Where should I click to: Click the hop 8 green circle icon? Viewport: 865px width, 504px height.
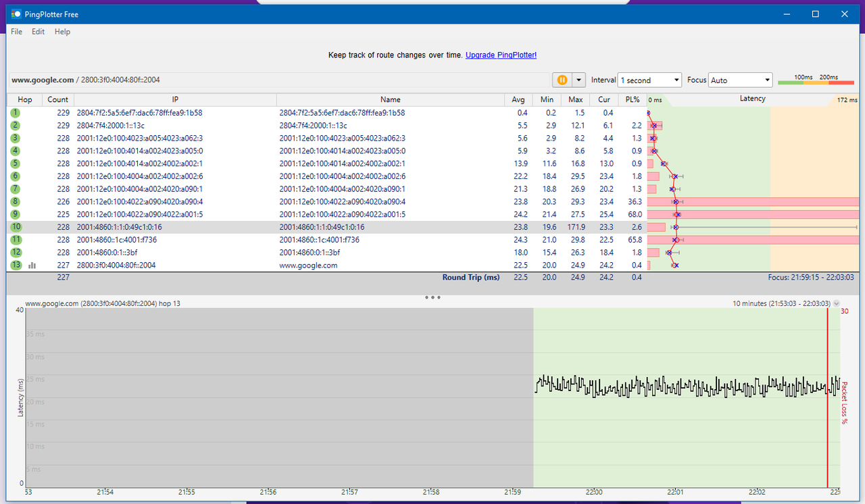tap(15, 202)
